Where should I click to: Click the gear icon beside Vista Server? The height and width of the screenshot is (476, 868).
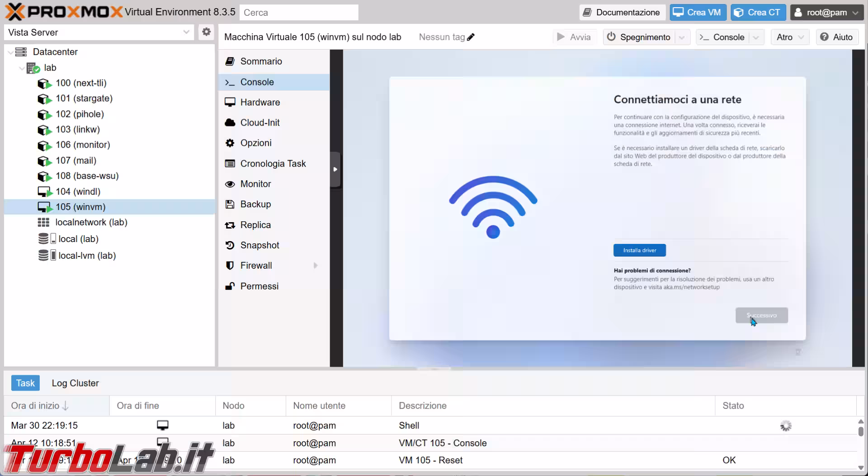(x=206, y=32)
